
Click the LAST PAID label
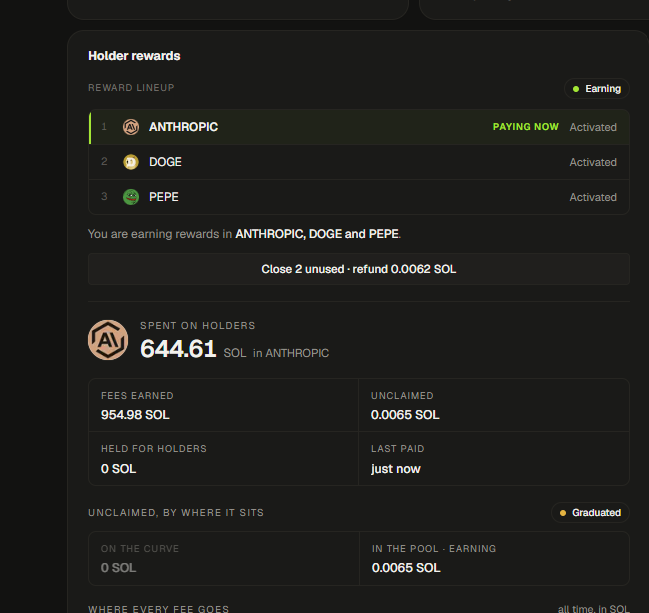click(x=397, y=449)
